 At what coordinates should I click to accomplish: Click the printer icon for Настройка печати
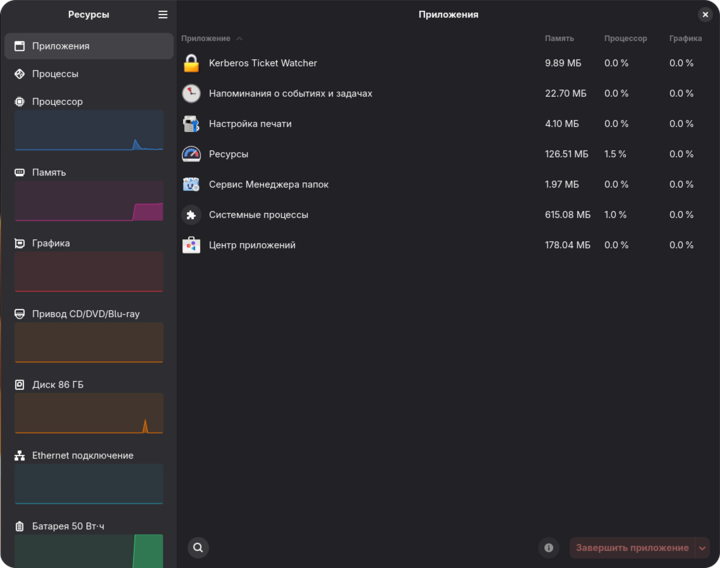pos(191,124)
